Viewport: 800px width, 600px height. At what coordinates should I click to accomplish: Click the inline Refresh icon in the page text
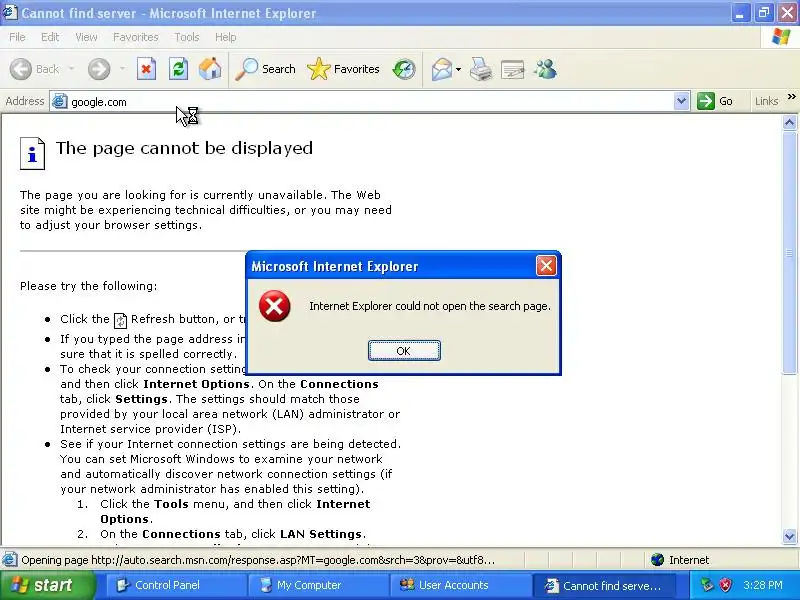(120, 320)
